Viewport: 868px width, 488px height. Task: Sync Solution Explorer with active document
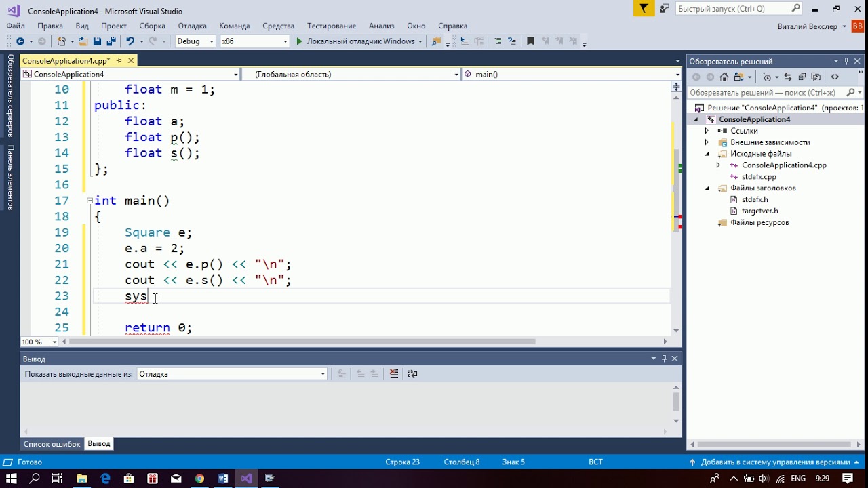pos(787,77)
